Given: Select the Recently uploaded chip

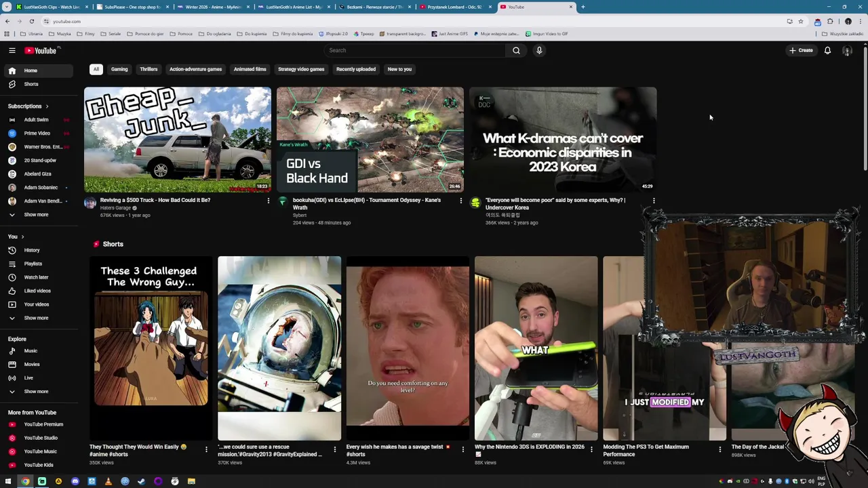Looking at the screenshot, I should [356, 69].
